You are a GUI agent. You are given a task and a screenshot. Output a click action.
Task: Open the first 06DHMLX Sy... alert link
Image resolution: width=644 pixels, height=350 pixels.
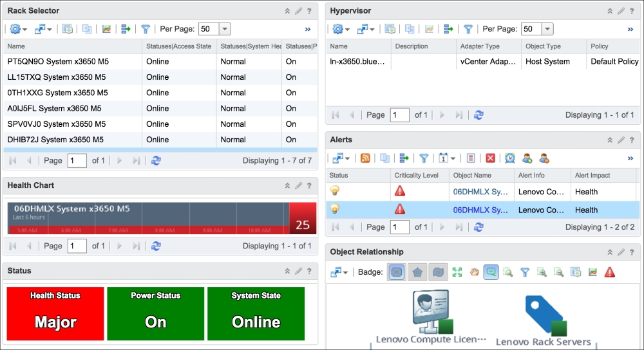480,192
